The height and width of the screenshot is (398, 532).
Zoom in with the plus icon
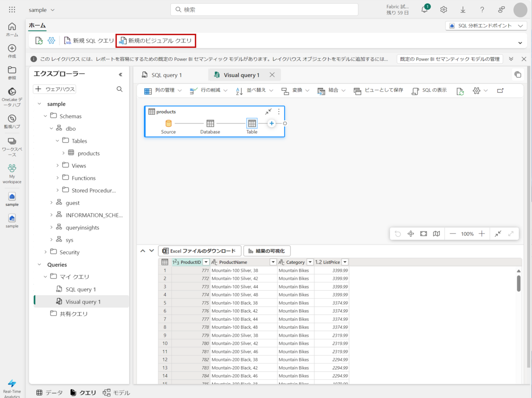point(482,234)
